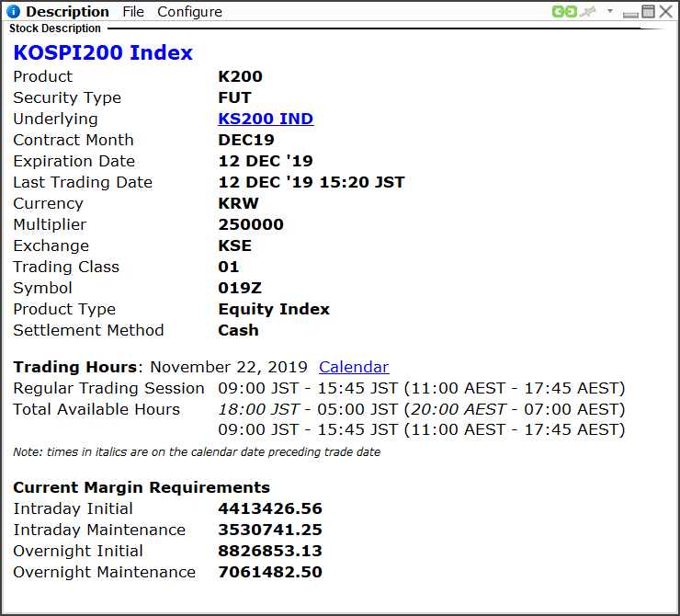The image size is (680, 616).
Task: Click the note about italic times
Action: point(197,452)
